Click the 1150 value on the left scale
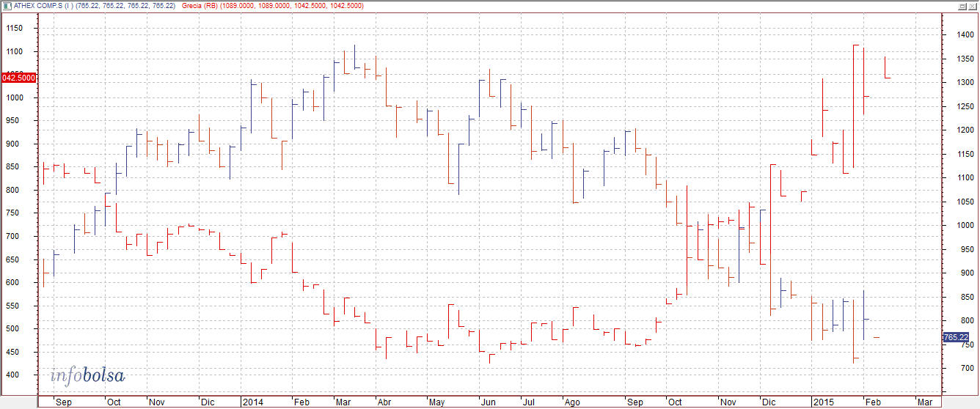 [15, 29]
